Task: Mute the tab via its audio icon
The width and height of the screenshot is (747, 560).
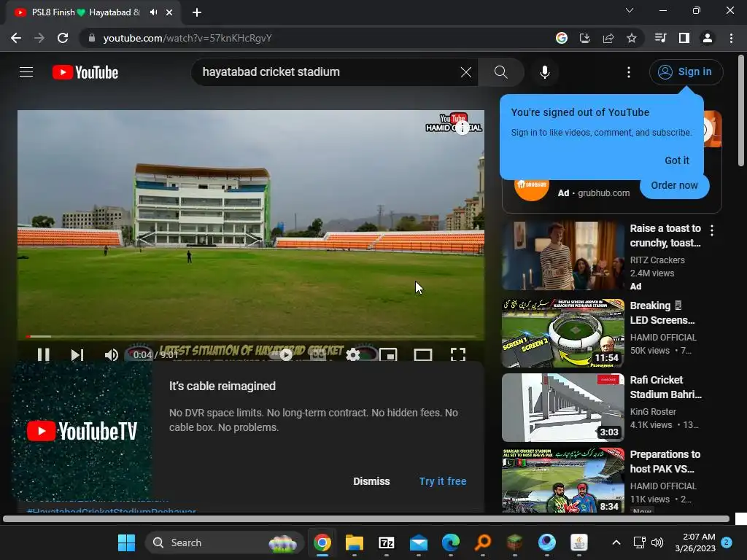Action: [153, 12]
